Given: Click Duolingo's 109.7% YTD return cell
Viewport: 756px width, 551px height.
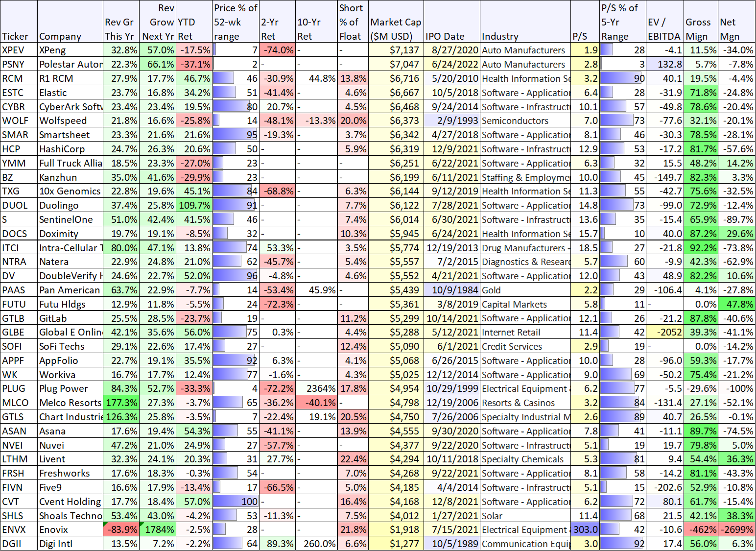Looking at the screenshot, I should pyautogui.click(x=194, y=205).
